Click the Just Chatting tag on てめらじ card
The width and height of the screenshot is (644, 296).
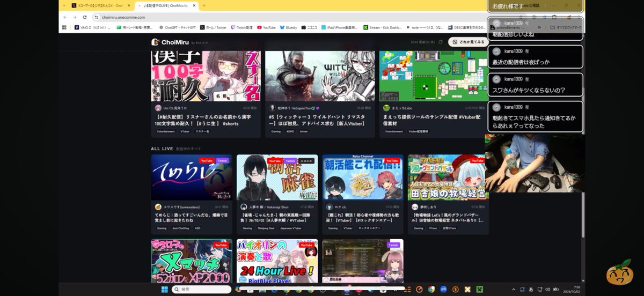point(180,228)
